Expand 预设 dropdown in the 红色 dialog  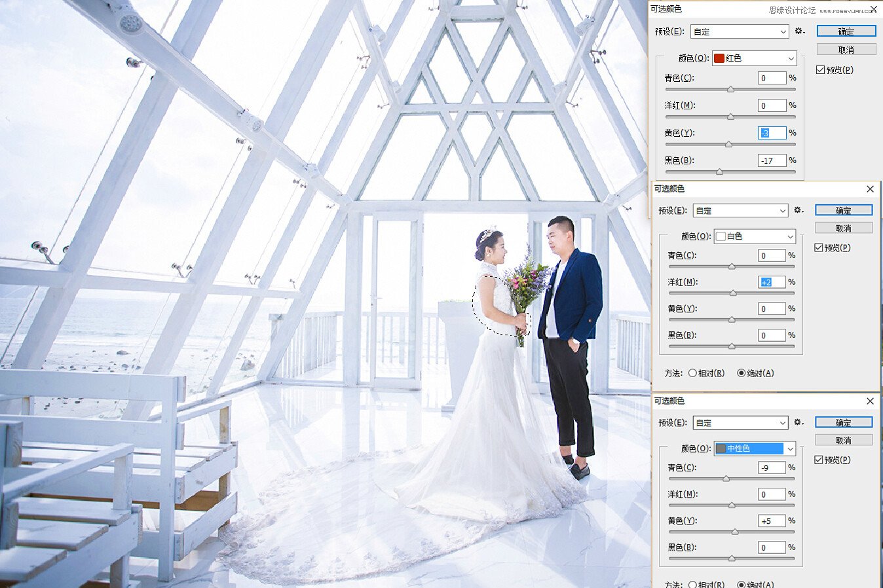[x=740, y=31]
